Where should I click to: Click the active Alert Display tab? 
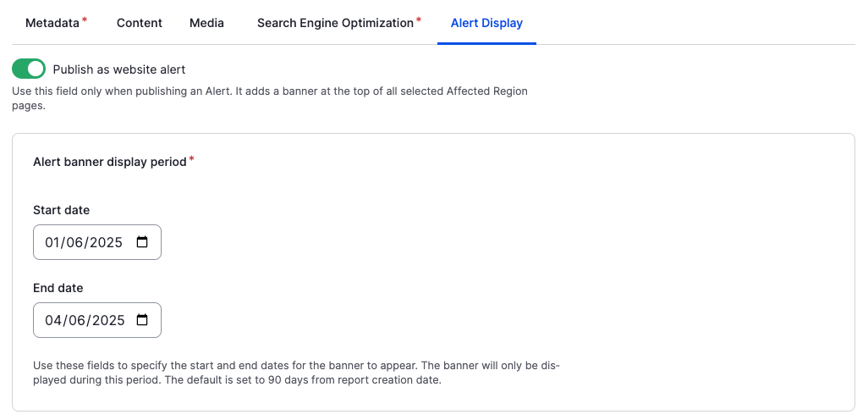(486, 23)
